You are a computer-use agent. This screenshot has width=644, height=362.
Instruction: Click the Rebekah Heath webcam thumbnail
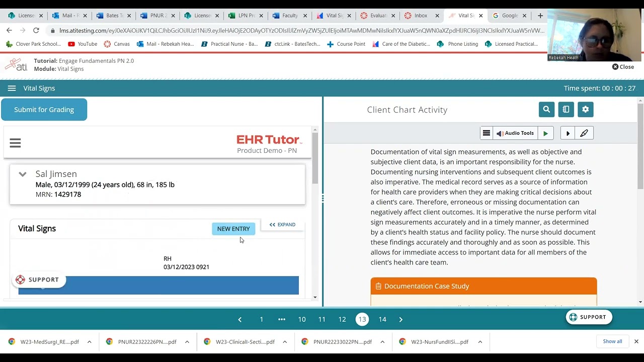pyautogui.click(x=594, y=35)
